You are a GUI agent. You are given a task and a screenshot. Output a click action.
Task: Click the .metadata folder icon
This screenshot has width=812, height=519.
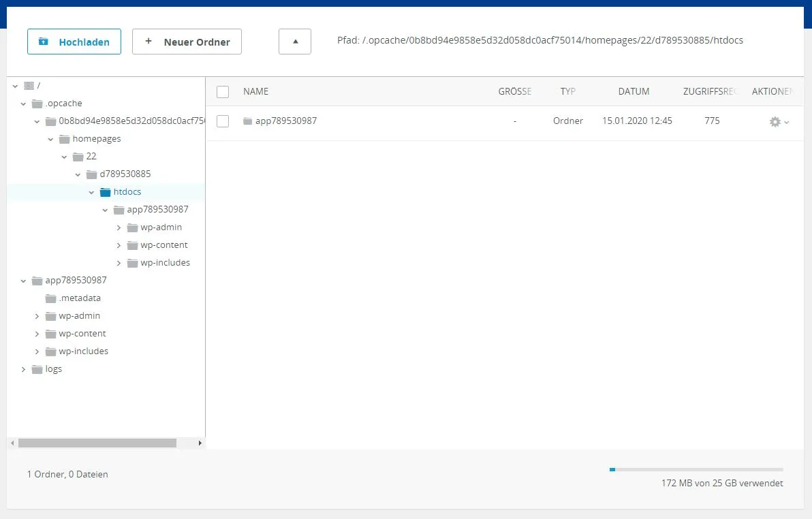tap(50, 298)
